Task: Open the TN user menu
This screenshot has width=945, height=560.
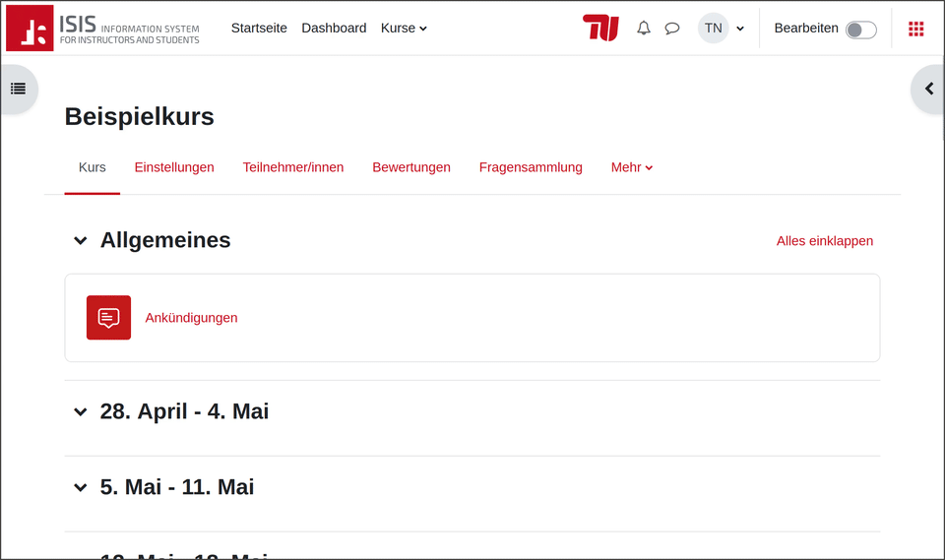Action: pyautogui.click(x=721, y=29)
